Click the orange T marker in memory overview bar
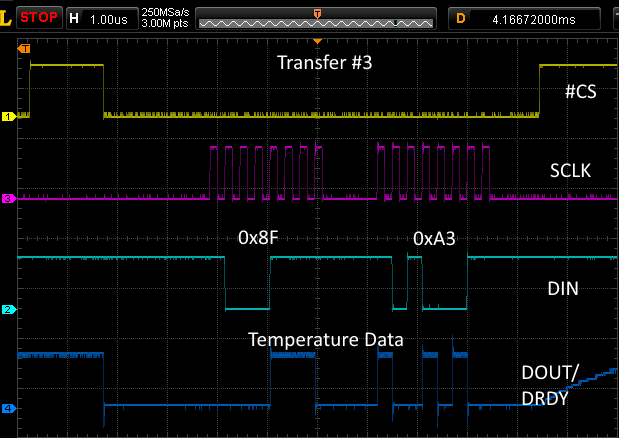The width and height of the screenshot is (619, 438). click(317, 14)
